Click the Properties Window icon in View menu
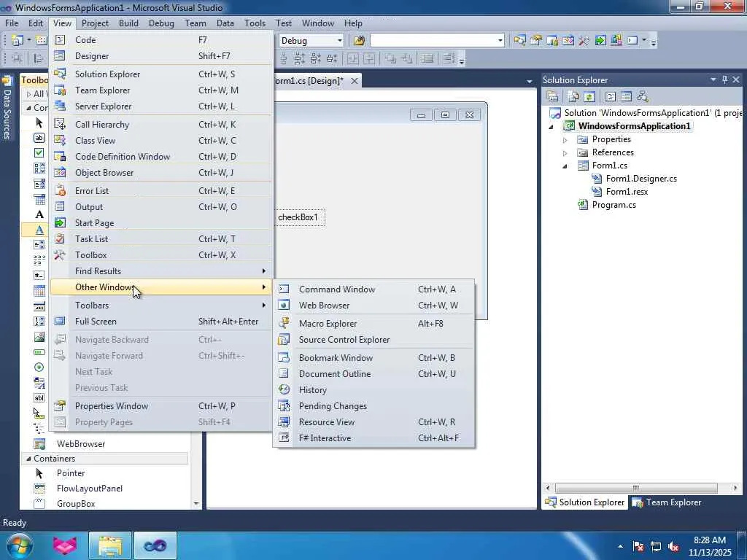This screenshot has height=560, width=747. [x=60, y=405]
